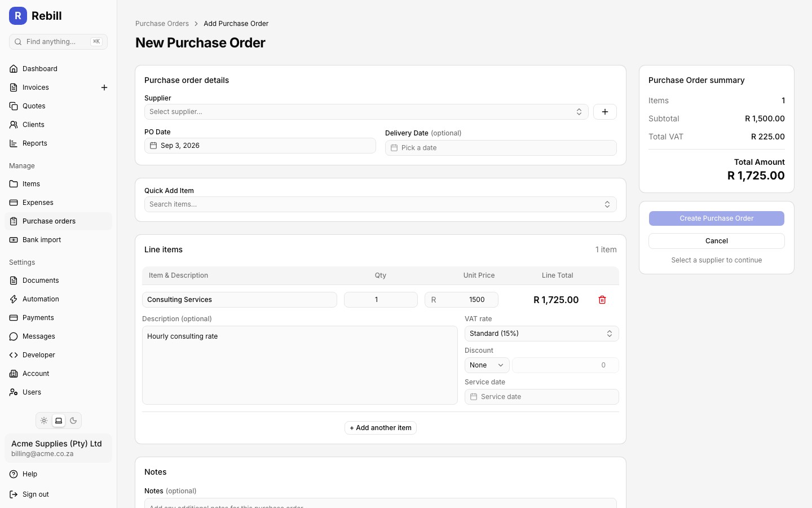Click the Line Total R 1,725.00 amount
Viewport: 812px width, 508px height.
tap(556, 300)
